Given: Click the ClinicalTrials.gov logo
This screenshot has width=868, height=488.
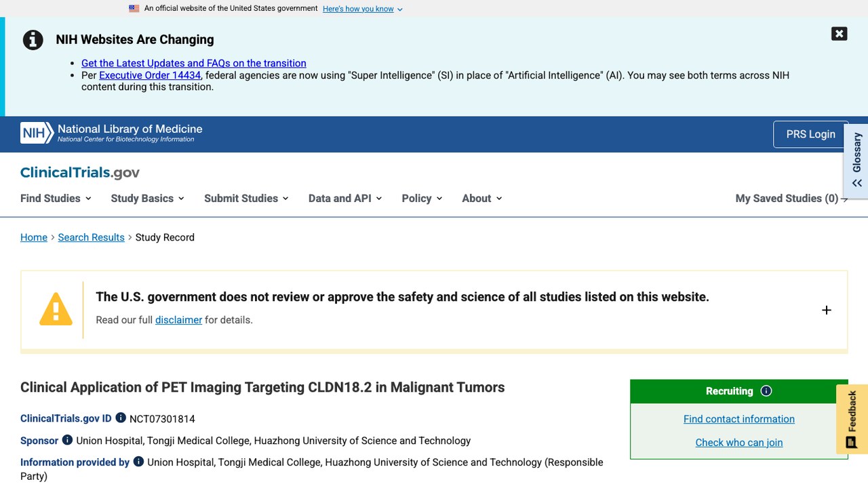Looking at the screenshot, I should 80,173.
